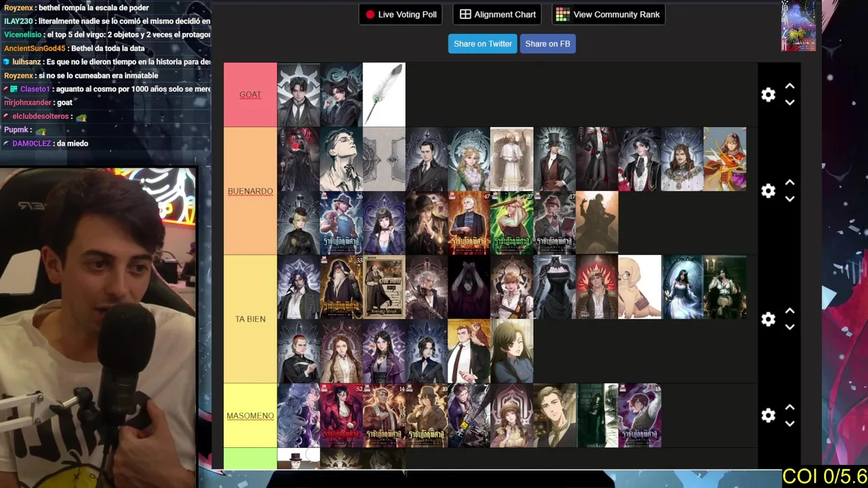Click the colorful Community Rank grid icon
868x488 pixels.
[562, 14]
